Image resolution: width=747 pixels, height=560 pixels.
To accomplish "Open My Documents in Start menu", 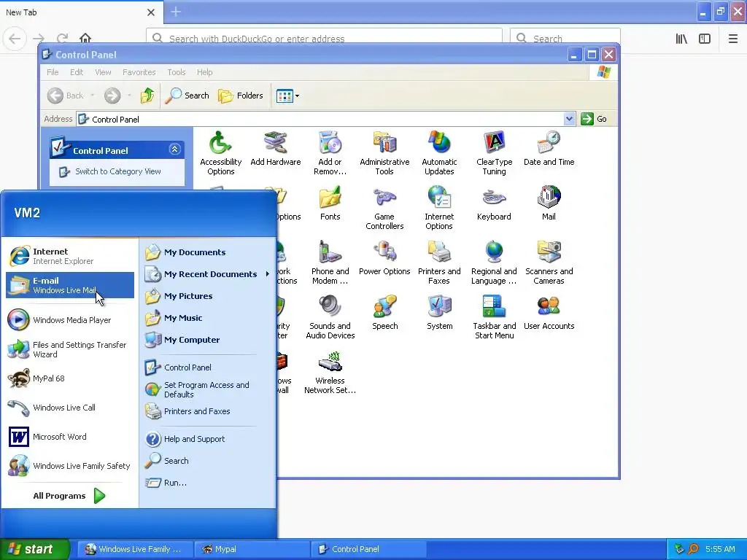I will pos(207,252).
